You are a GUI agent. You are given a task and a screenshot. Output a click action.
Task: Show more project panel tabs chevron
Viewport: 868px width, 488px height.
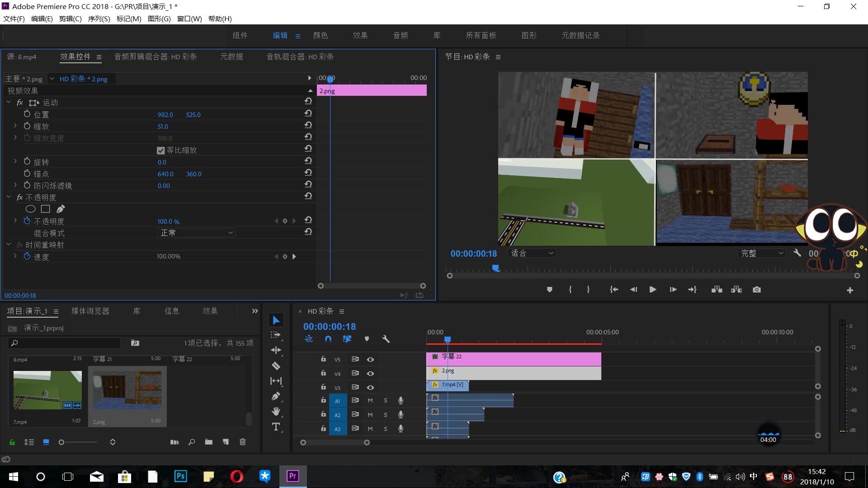pos(255,311)
